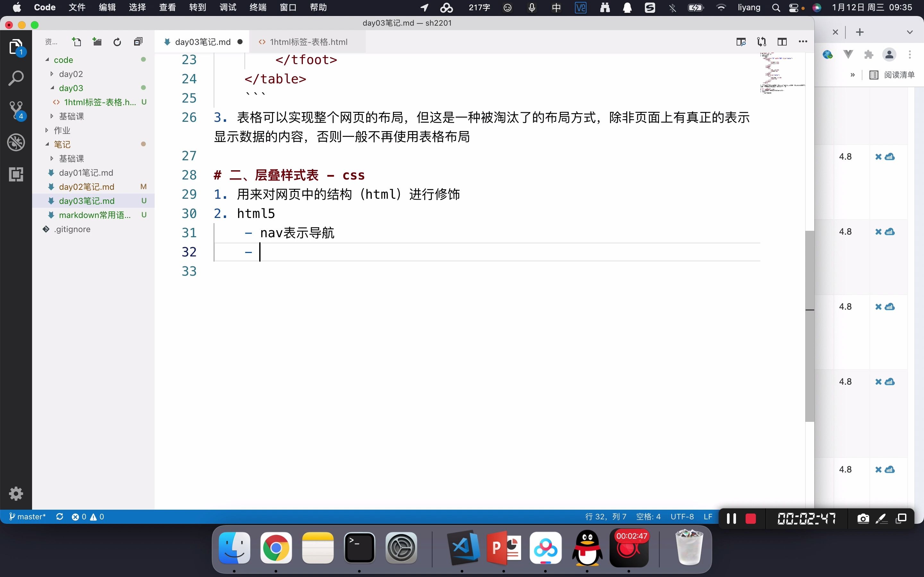Screen dimensions: 924x577
Task: Collapse all folders in explorer
Action: point(138,42)
